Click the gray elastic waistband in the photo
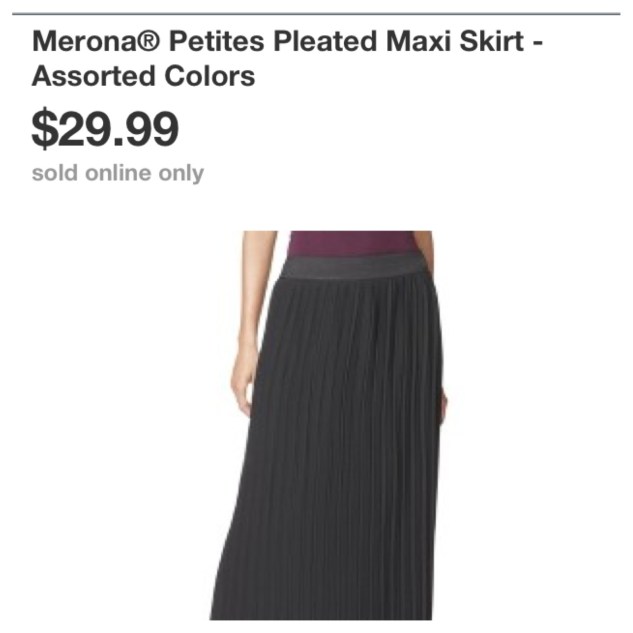This screenshot has height=633, width=633. click(x=353, y=267)
